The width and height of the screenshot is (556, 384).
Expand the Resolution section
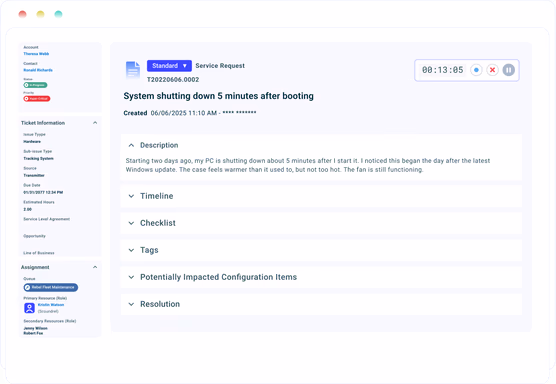[131, 304]
